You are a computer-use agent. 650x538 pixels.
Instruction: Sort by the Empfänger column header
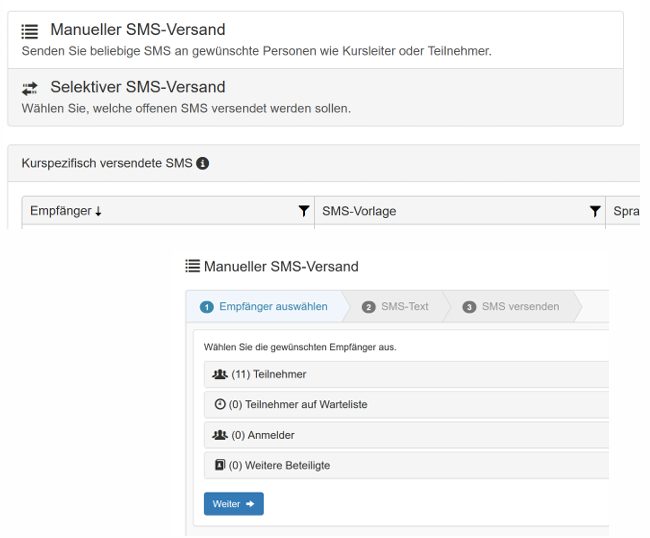click(66, 211)
